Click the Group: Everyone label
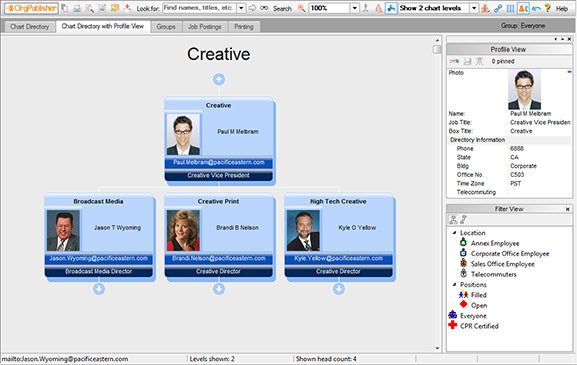 point(523,26)
